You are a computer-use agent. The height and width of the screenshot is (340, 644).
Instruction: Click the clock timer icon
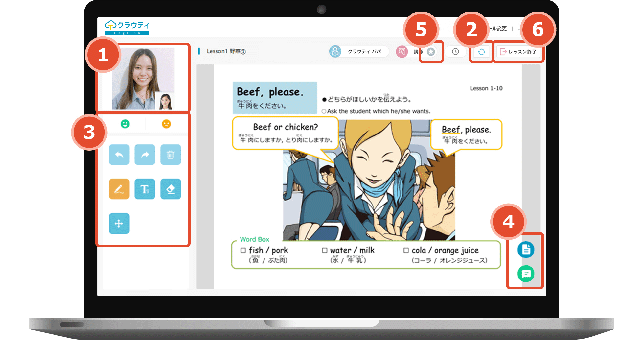455,52
